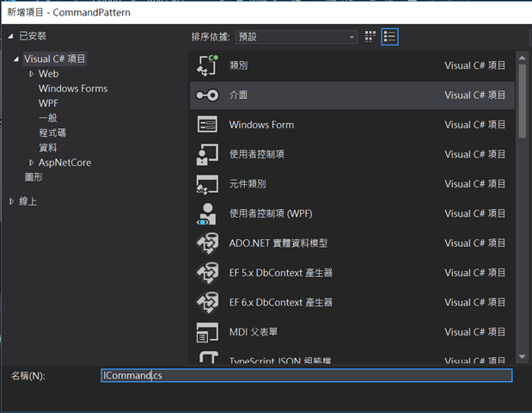
Task: Choose the 介面 template label
Action: point(239,96)
